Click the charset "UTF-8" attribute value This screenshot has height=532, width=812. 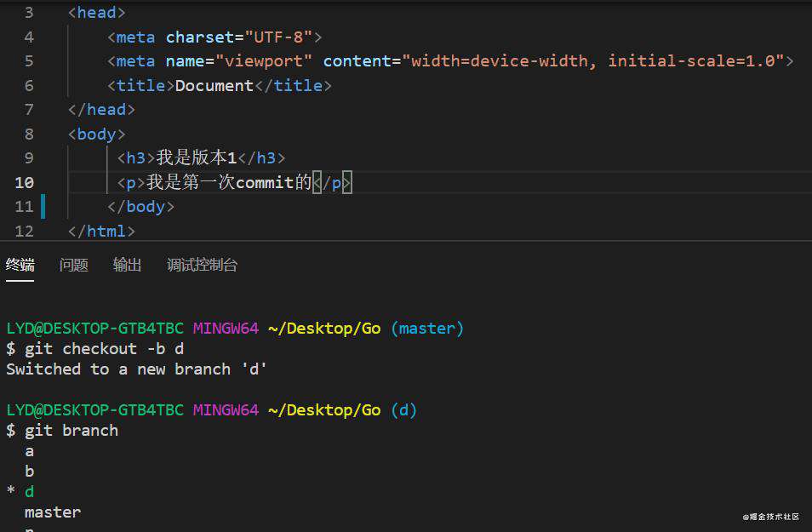(278, 37)
